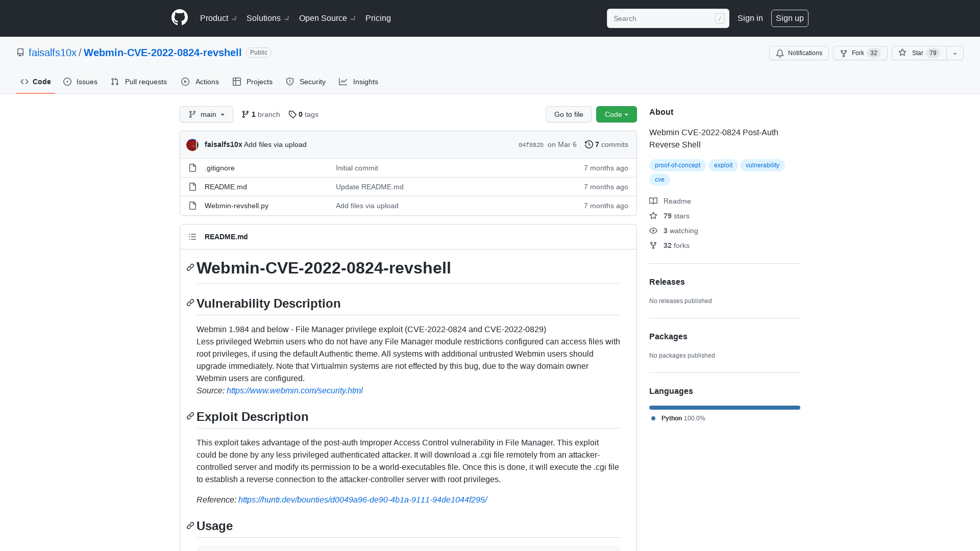Screen dimensions: 980x551
Task: Click the file icon beside README.md row
Action: point(192,187)
